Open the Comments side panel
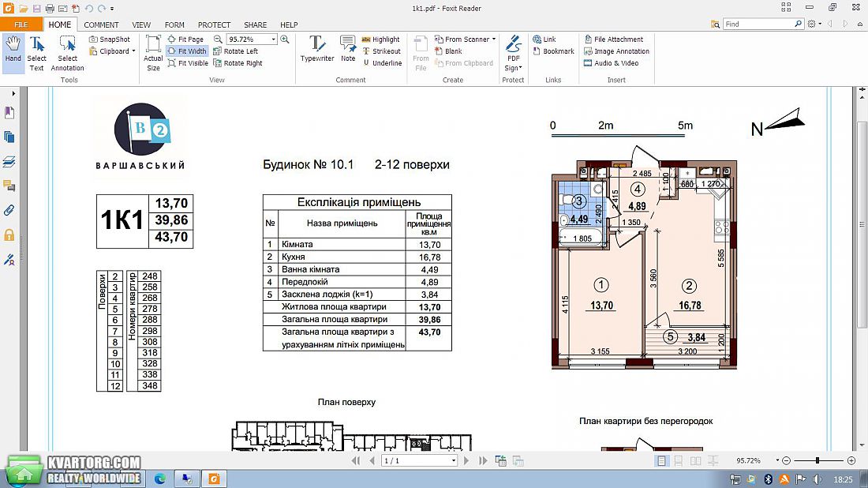Image resolution: width=868 pixels, height=488 pixels. pos(9,186)
